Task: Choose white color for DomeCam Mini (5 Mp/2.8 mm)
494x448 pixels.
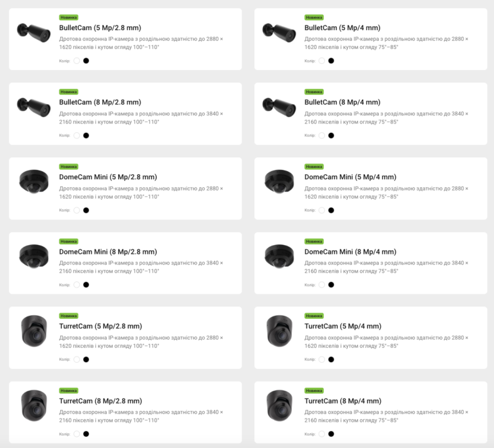Action: click(x=76, y=210)
